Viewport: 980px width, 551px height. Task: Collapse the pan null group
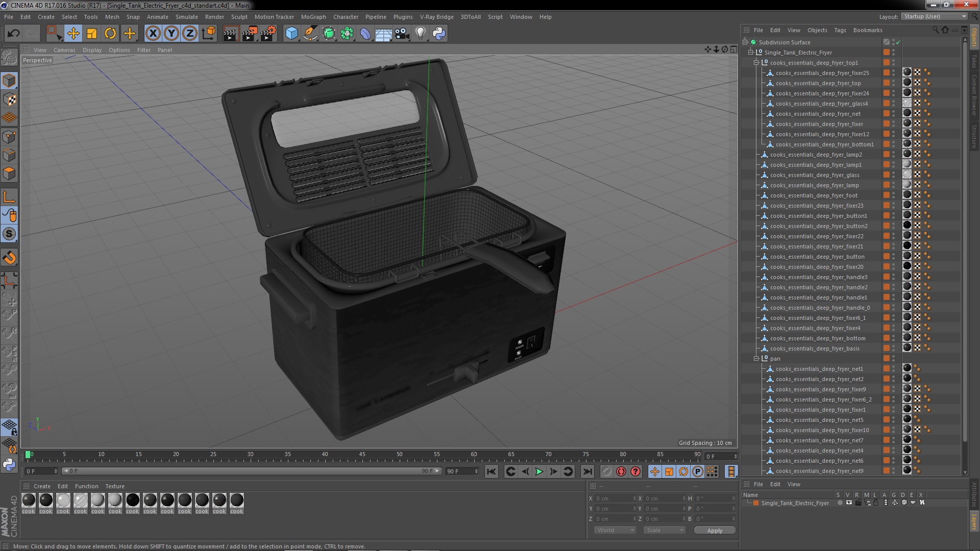(x=756, y=359)
